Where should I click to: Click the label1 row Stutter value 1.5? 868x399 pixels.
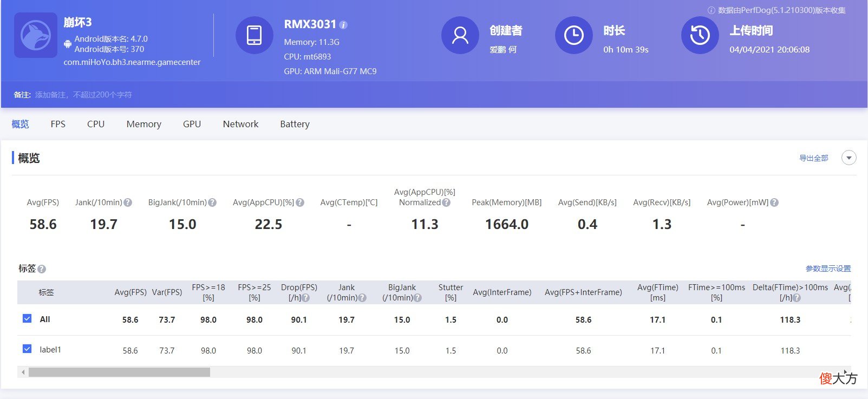451,351
